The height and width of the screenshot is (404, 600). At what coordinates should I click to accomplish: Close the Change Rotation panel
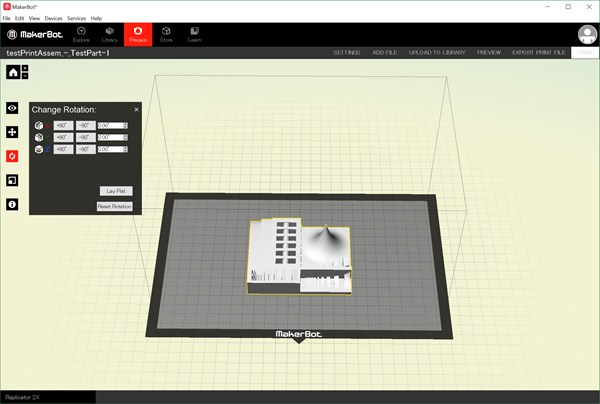(x=137, y=109)
